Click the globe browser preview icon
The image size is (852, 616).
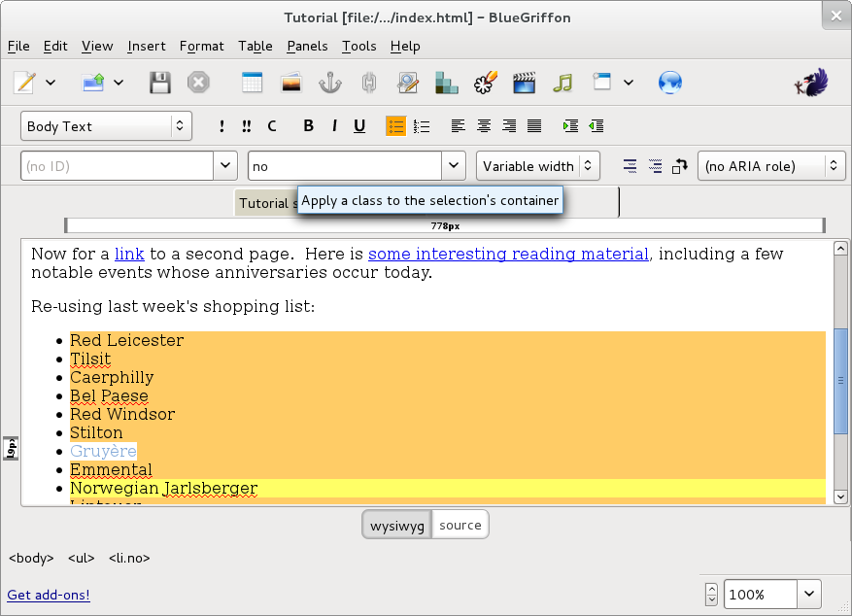(x=669, y=83)
